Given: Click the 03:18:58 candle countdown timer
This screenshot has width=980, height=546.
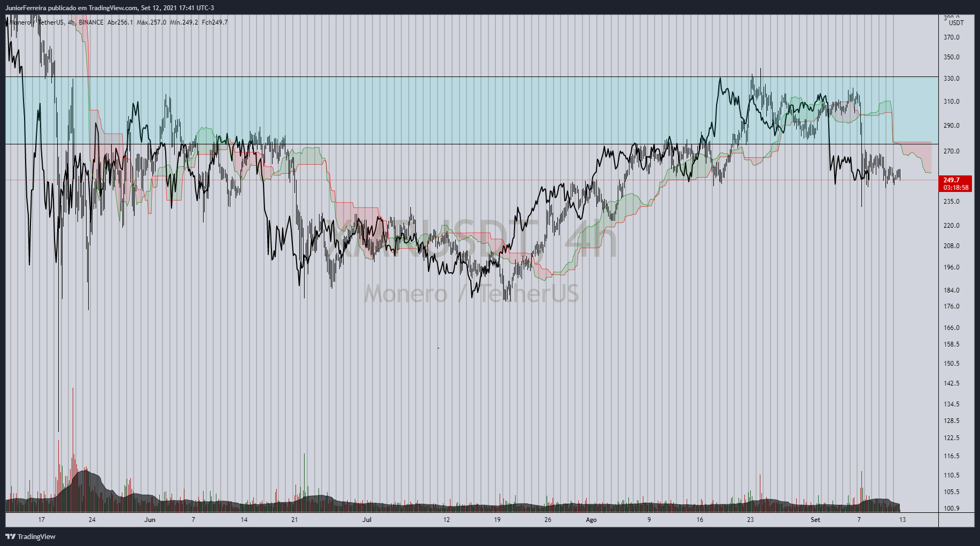Looking at the screenshot, I should [955, 188].
